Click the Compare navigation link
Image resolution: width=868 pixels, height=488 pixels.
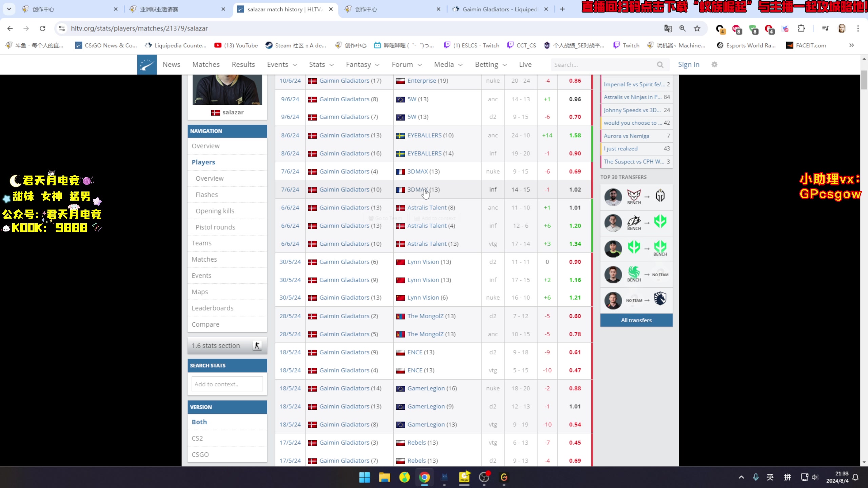(205, 324)
